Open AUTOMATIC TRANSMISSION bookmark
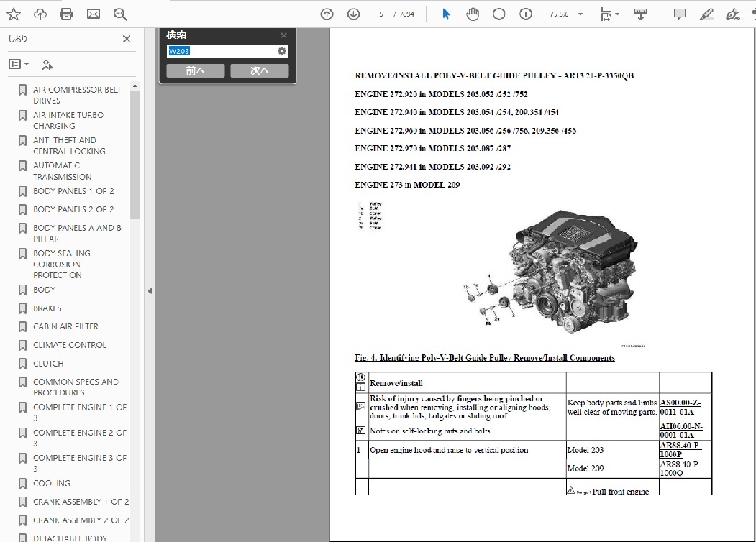Viewport: 756px width, 542px height. (62, 171)
